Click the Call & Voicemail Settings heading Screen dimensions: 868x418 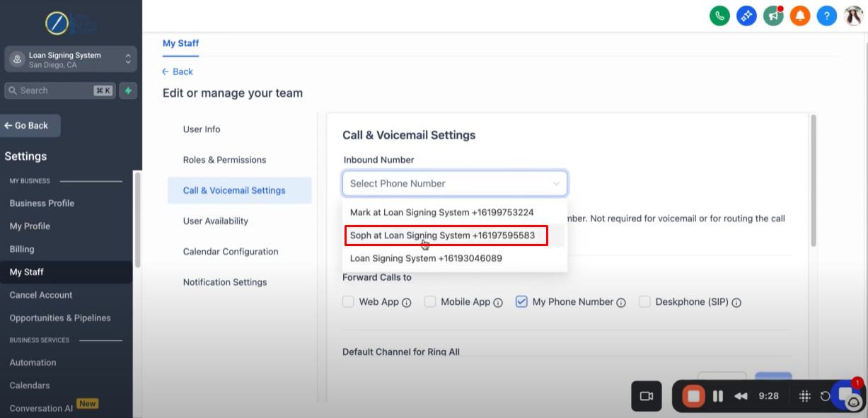[409, 135]
